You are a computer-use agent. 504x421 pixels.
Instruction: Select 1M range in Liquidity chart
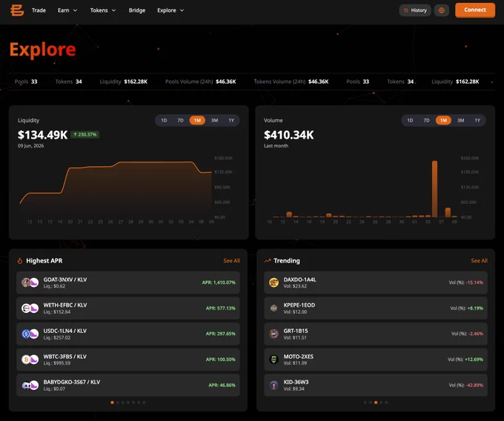[197, 120]
